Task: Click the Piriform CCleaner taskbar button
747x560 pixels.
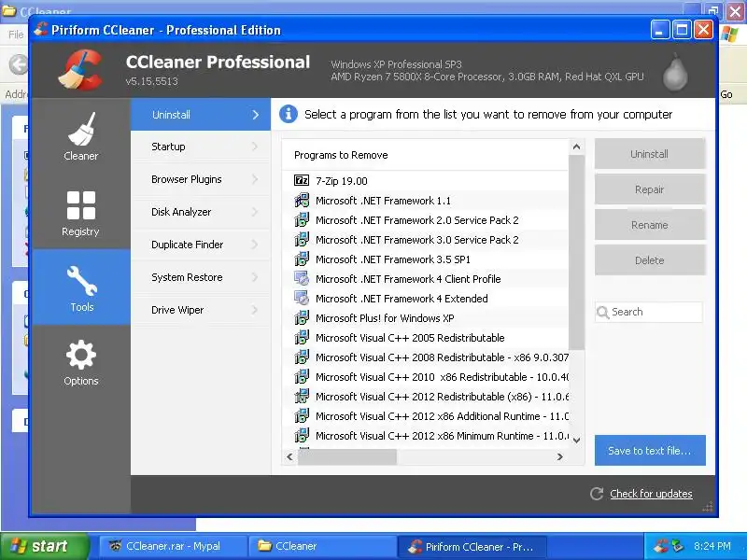Action: point(472,546)
